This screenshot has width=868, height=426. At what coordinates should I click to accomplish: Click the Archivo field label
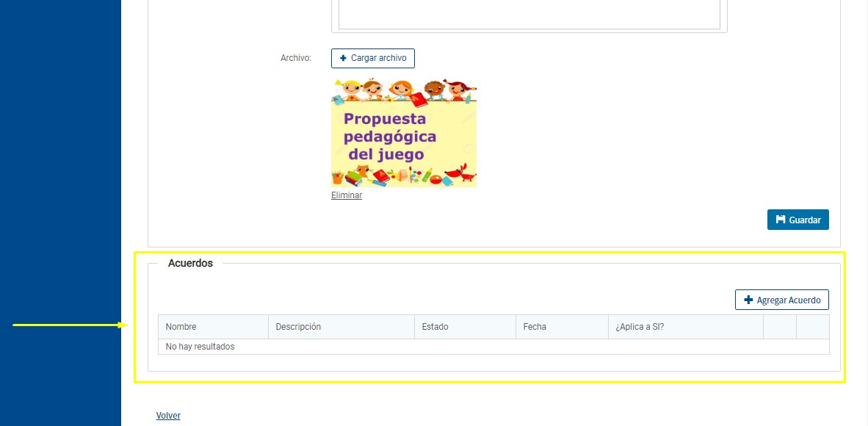coord(295,58)
